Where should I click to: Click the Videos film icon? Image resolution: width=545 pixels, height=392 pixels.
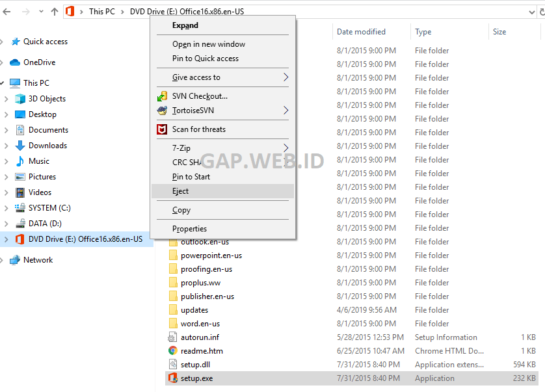[20, 192]
